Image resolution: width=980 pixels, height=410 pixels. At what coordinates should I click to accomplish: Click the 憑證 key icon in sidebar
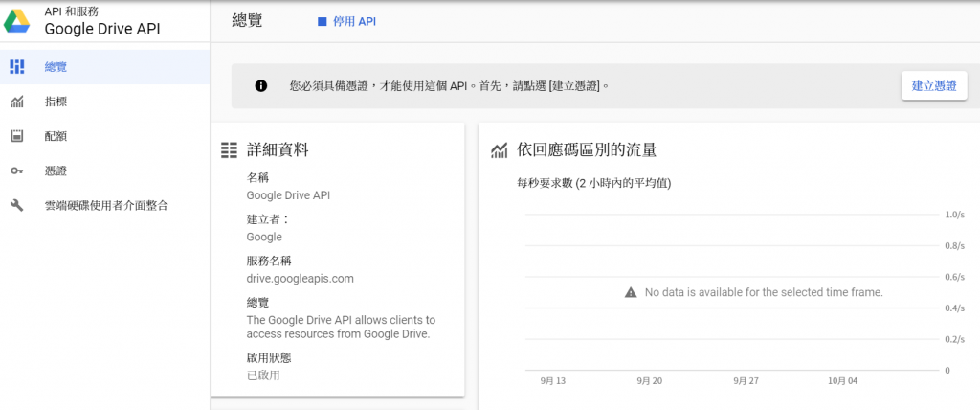pyautogui.click(x=17, y=171)
